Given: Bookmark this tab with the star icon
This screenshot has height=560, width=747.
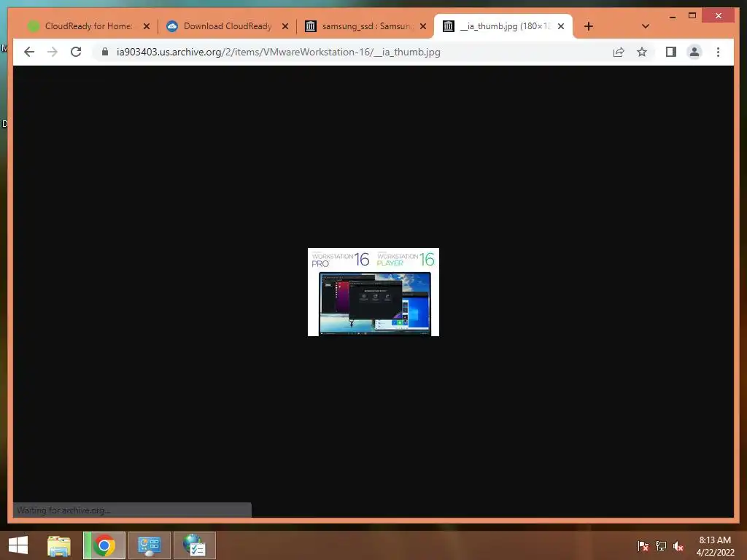Looking at the screenshot, I should pyautogui.click(x=642, y=52).
